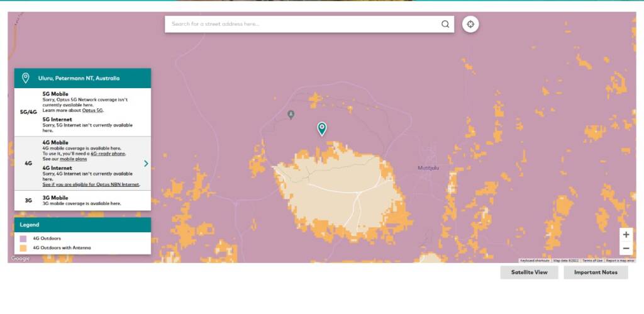Open the Optus 5G link
Screen dimensions: 644x314
pyautogui.click(x=92, y=111)
